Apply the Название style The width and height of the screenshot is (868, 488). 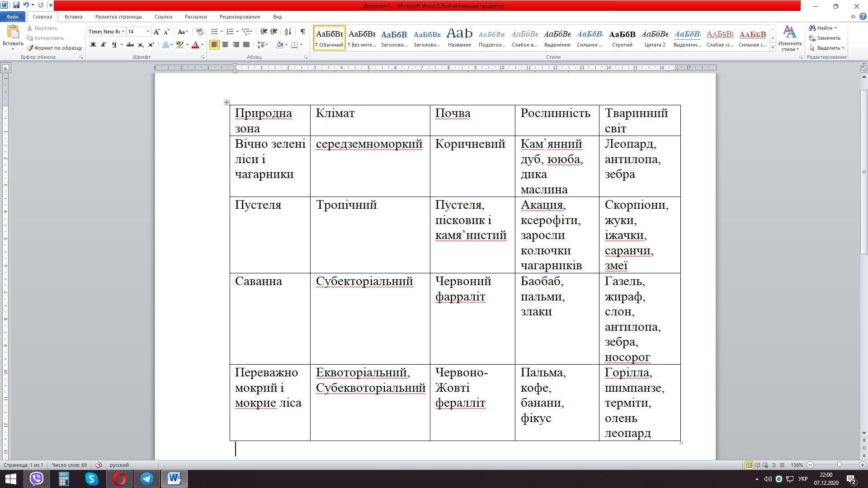point(459,38)
